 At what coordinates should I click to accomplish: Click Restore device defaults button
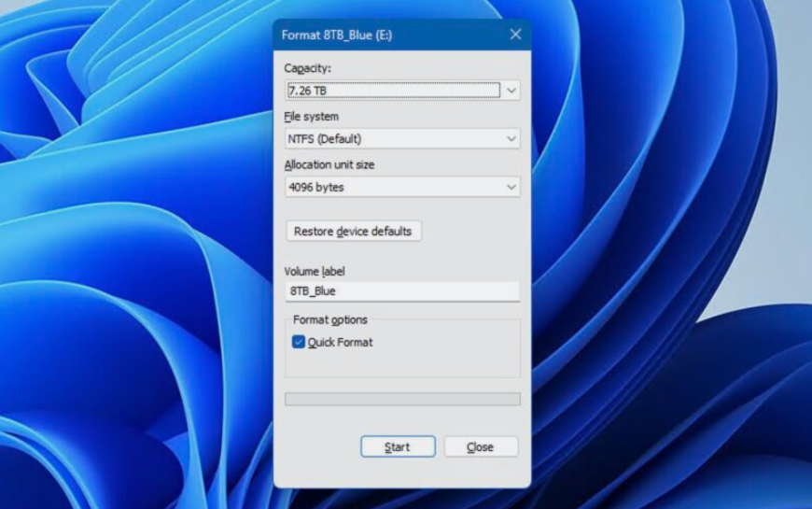353,232
